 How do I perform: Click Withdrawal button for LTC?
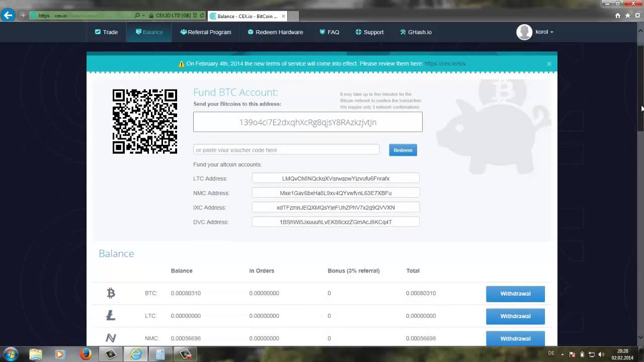click(x=515, y=316)
